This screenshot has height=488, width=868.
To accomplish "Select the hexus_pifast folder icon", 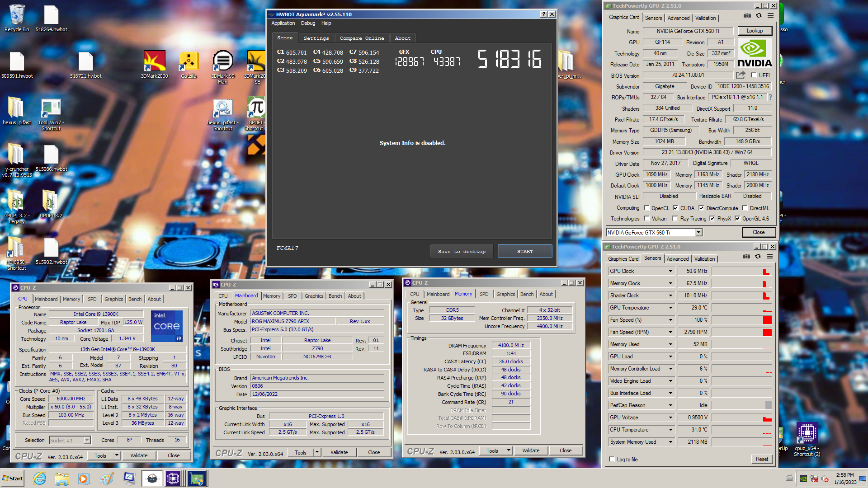I will (17, 111).
